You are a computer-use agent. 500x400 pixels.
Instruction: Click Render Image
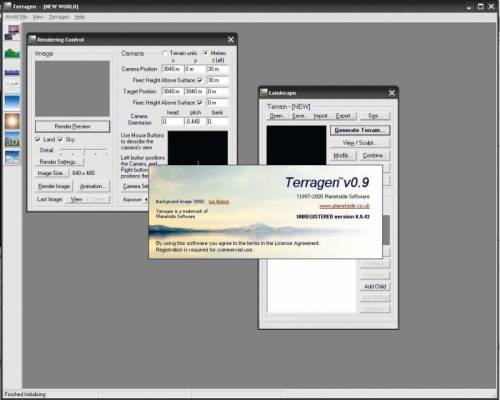54,186
